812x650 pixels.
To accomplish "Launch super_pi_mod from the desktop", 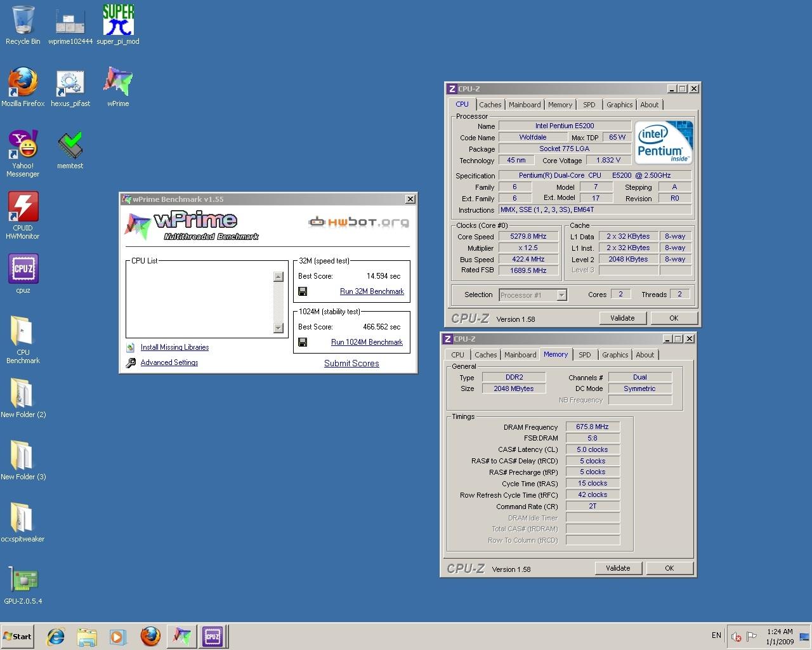I will pos(118,25).
